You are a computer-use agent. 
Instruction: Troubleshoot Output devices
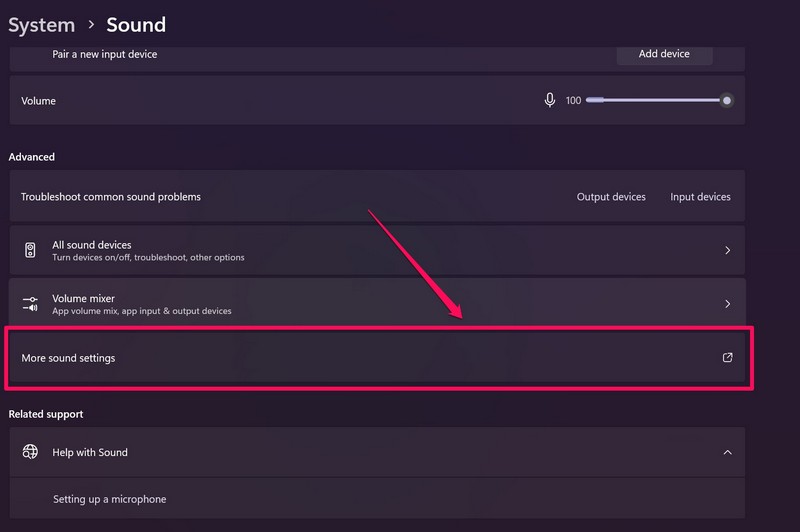click(x=611, y=197)
